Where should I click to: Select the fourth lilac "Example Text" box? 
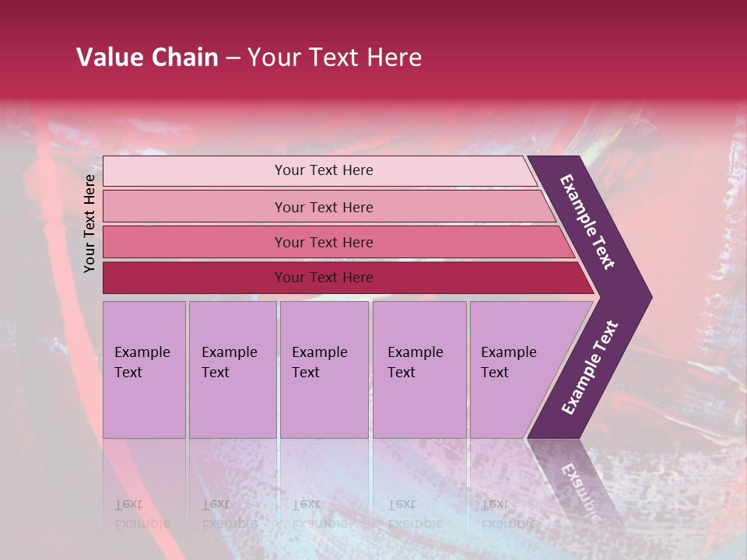(418, 362)
